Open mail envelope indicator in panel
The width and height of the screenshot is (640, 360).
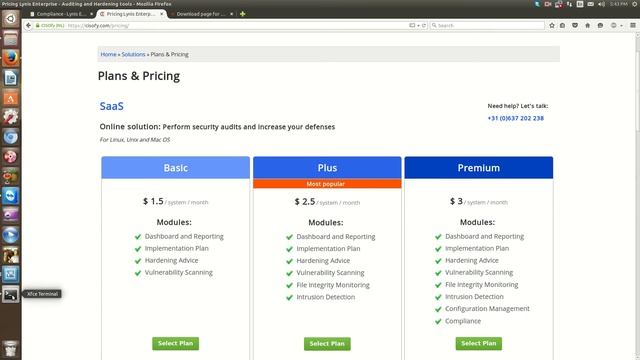[x=591, y=4]
